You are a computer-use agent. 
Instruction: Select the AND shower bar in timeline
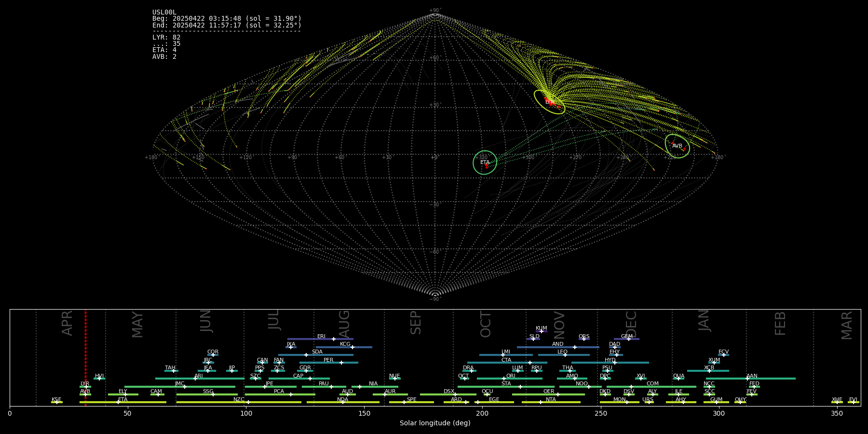pos(558,347)
